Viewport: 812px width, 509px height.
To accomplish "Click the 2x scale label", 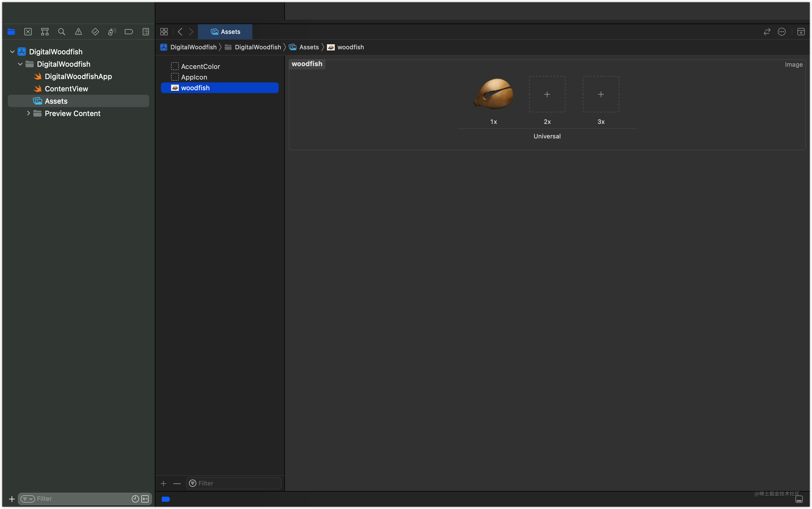I will [547, 122].
